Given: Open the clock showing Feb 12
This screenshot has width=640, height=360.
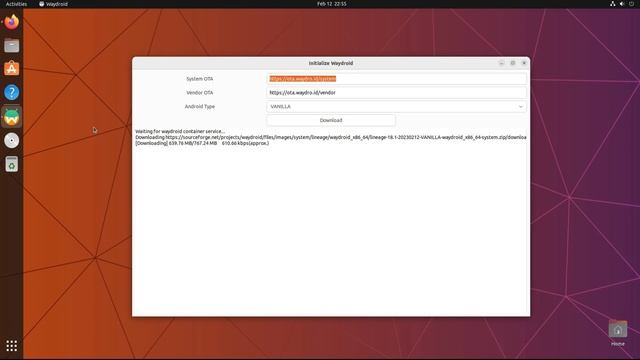Looking at the screenshot, I should point(331,4).
